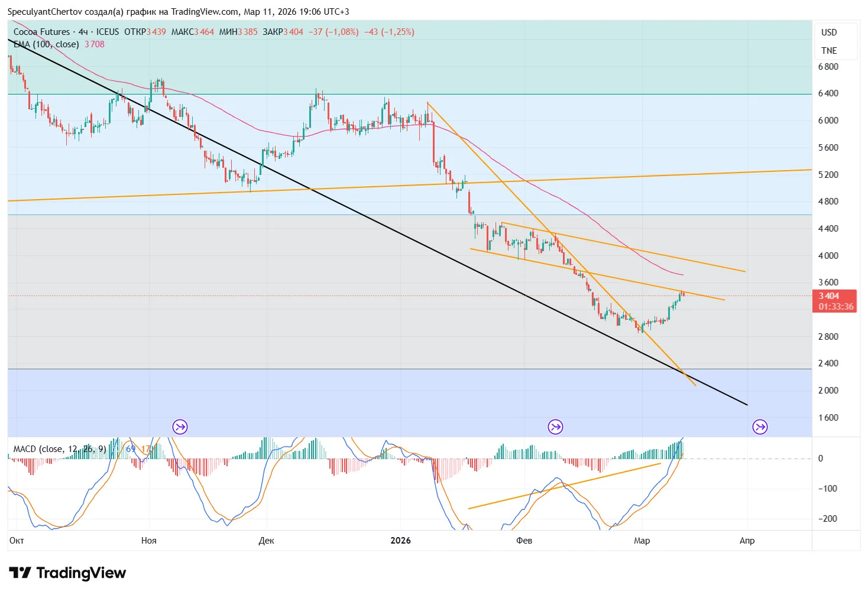Click the Мар label on the time axis
868x595 pixels.
pos(642,541)
